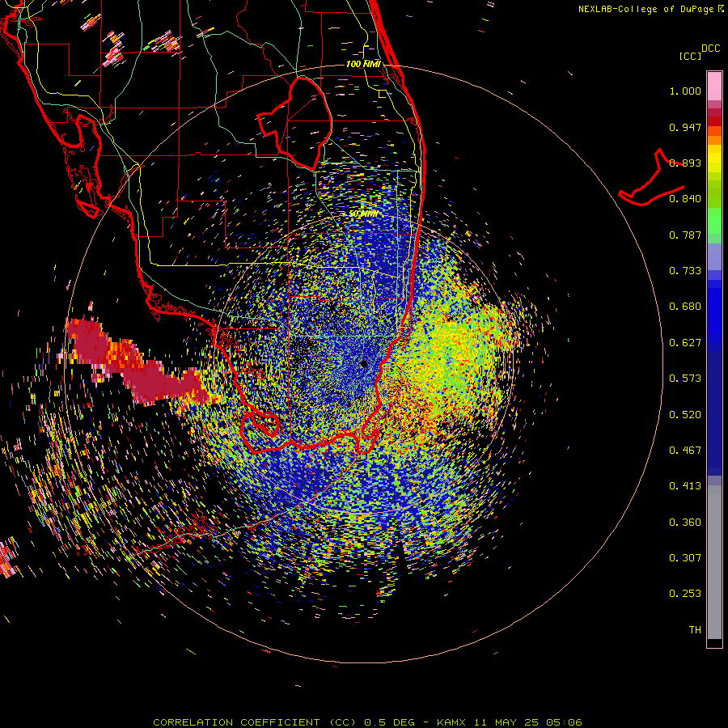Click the 0.787 legend value
The width and height of the screenshot is (728, 728).
coord(685,235)
